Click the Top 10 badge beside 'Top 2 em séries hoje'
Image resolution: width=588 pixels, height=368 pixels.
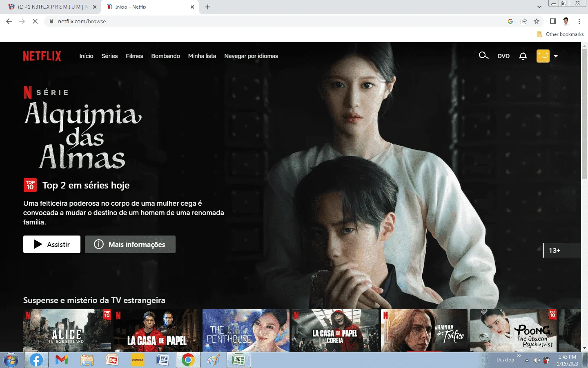[x=30, y=185]
